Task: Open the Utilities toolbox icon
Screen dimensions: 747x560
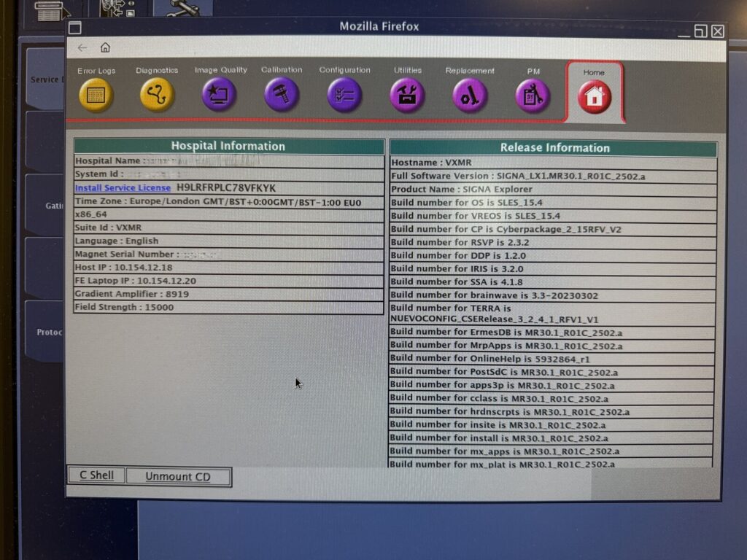Action: 407,96
